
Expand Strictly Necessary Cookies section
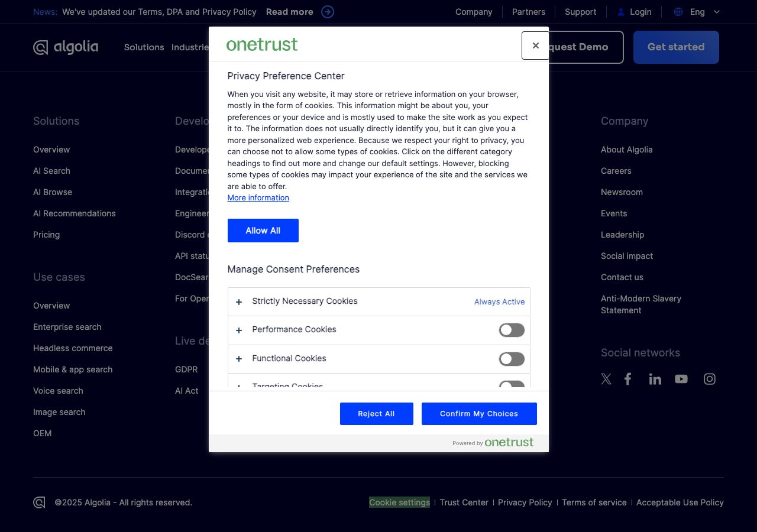coord(239,302)
